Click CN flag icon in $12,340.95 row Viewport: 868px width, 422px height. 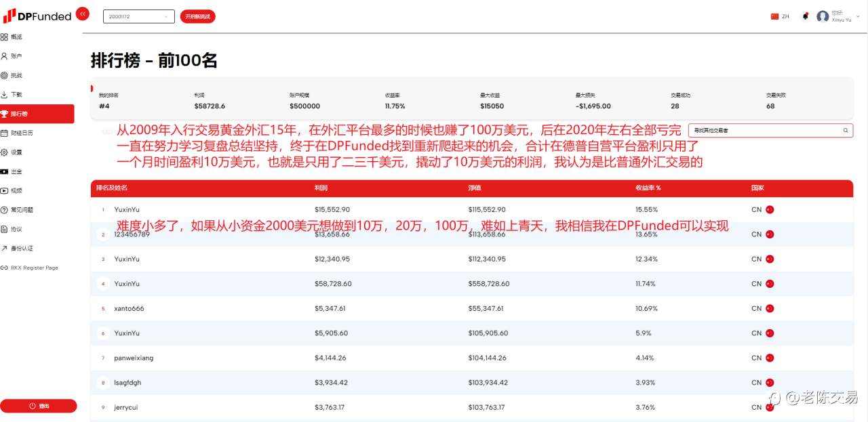(x=770, y=259)
